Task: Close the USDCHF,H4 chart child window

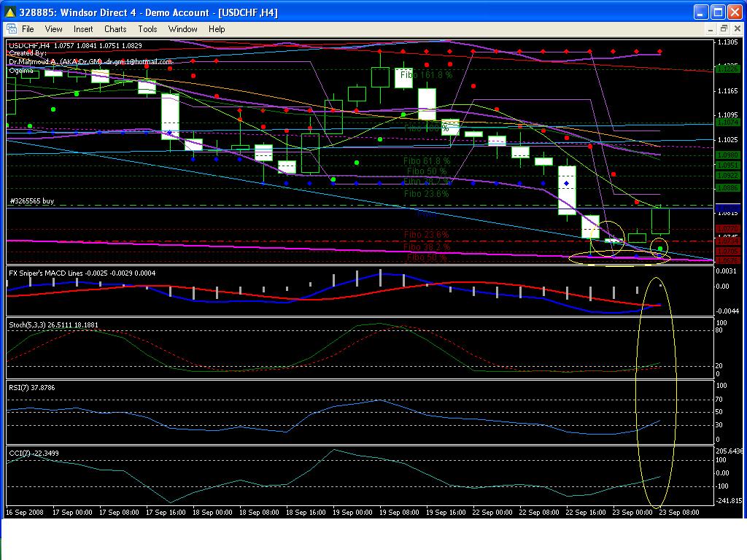Action: click(x=737, y=29)
